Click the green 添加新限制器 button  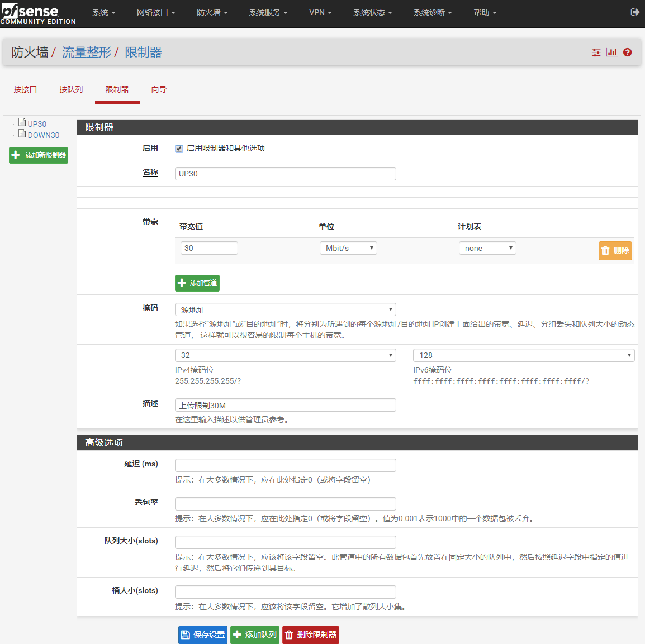[x=39, y=155]
